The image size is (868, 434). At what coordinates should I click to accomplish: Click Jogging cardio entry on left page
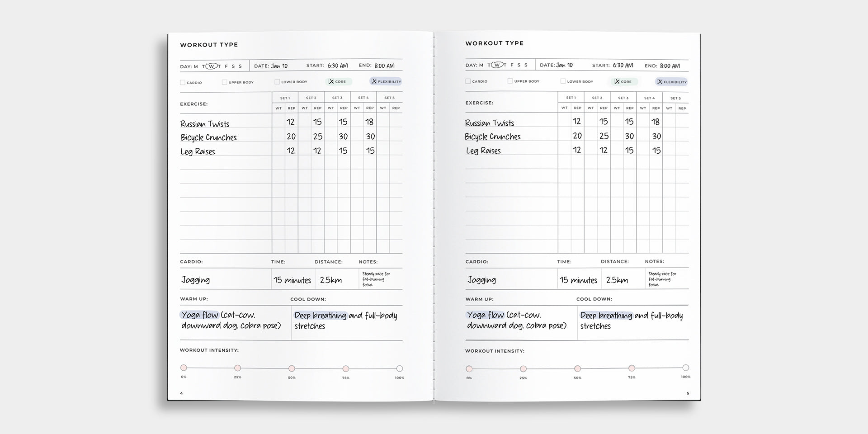(195, 280)
